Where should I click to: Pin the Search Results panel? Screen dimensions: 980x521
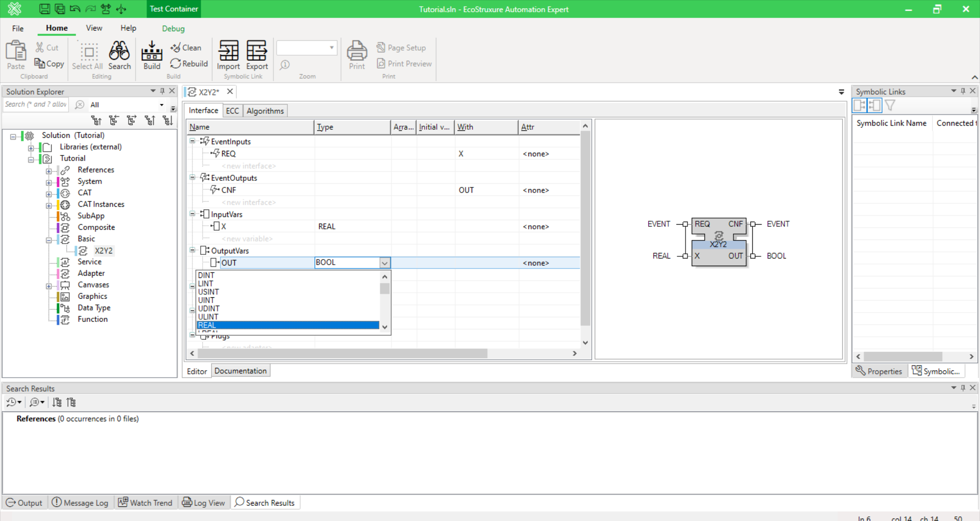(963, 388)
